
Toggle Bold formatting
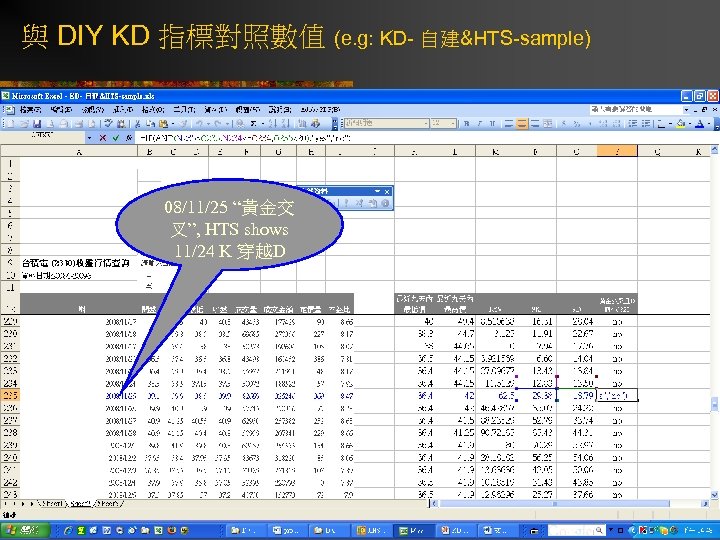tap(467, 124)
